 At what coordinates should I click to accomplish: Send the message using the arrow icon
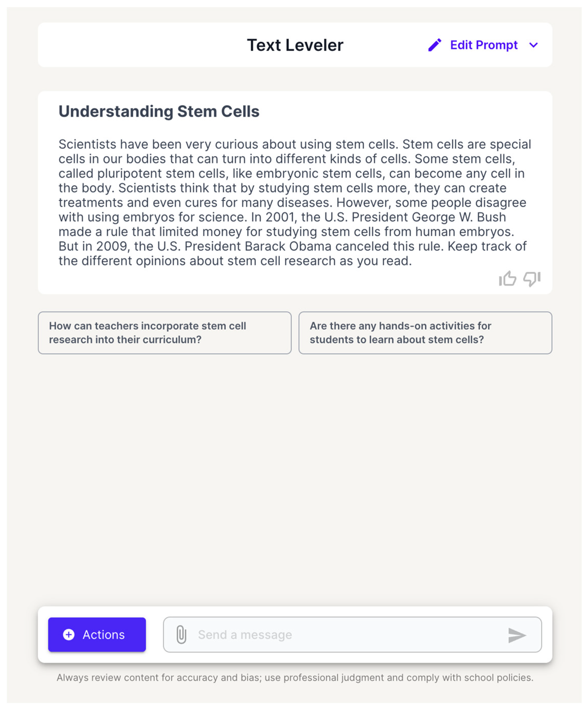(517, 635)
